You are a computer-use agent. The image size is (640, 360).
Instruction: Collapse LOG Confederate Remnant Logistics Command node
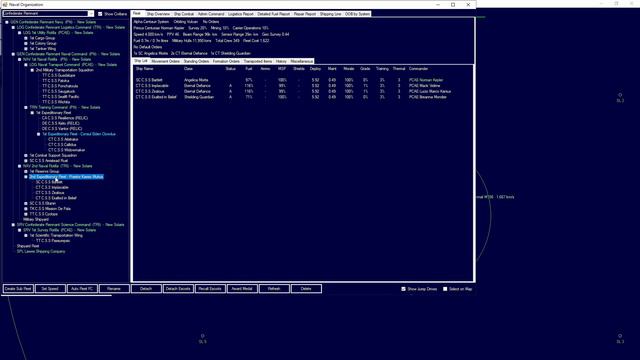coord(13,27)
